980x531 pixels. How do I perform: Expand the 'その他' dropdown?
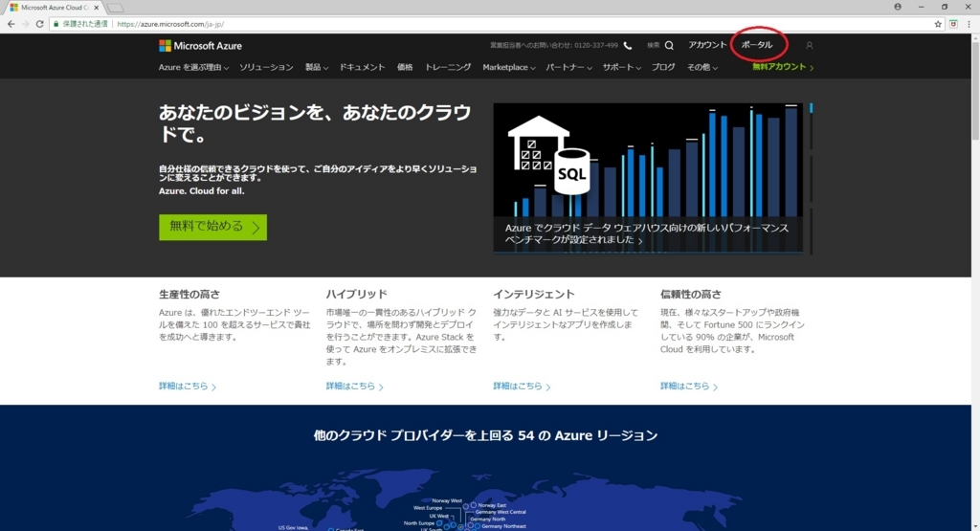pos(702,68)
